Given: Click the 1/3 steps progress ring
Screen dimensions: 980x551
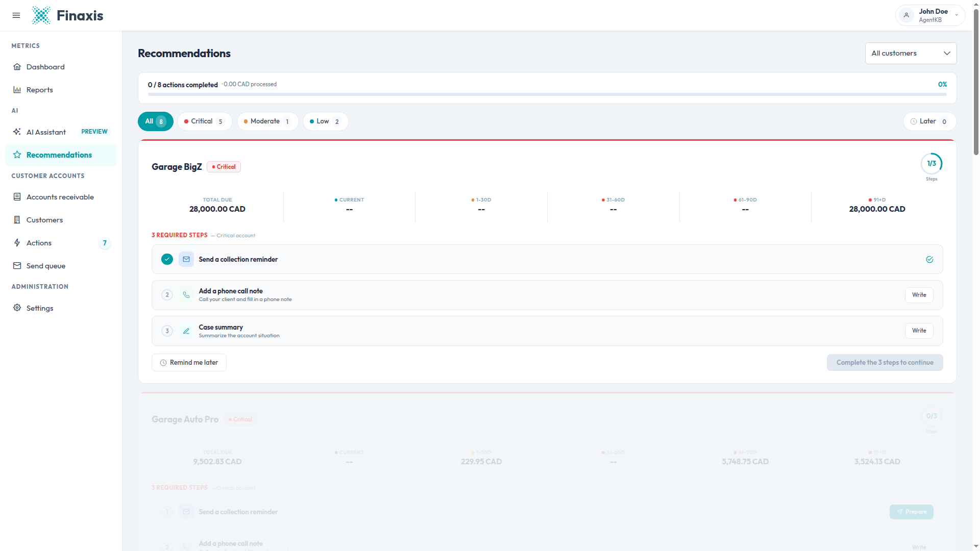Looking at the screenshot, I should point(932,164).
